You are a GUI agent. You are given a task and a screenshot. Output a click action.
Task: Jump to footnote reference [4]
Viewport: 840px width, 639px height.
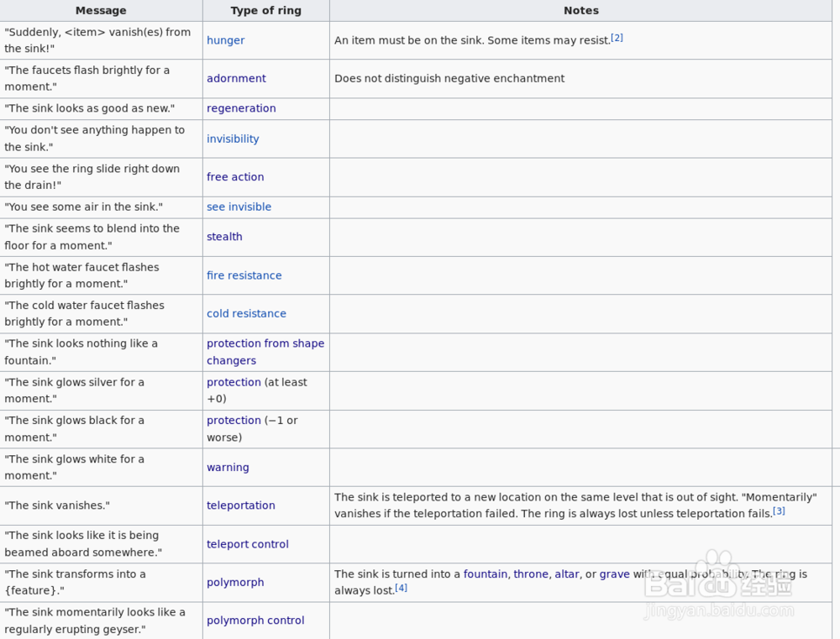pos(402,588)
